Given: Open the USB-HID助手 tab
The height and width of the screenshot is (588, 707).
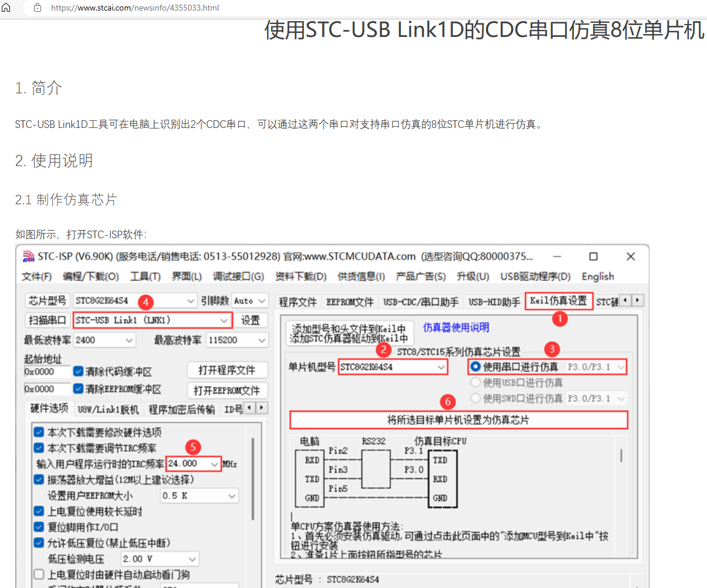Looking at the screenshot, I should tap(494, 302).
